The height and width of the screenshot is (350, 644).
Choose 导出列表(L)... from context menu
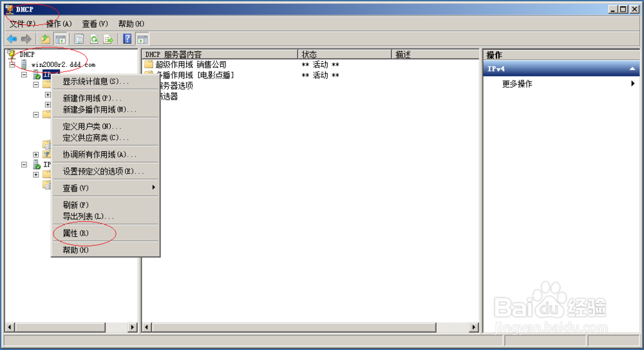coord(106,216)
